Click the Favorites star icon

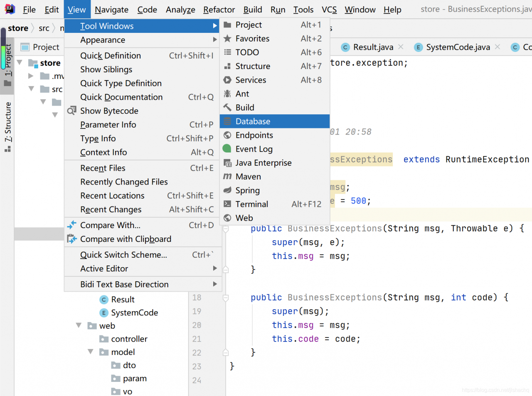227,39
